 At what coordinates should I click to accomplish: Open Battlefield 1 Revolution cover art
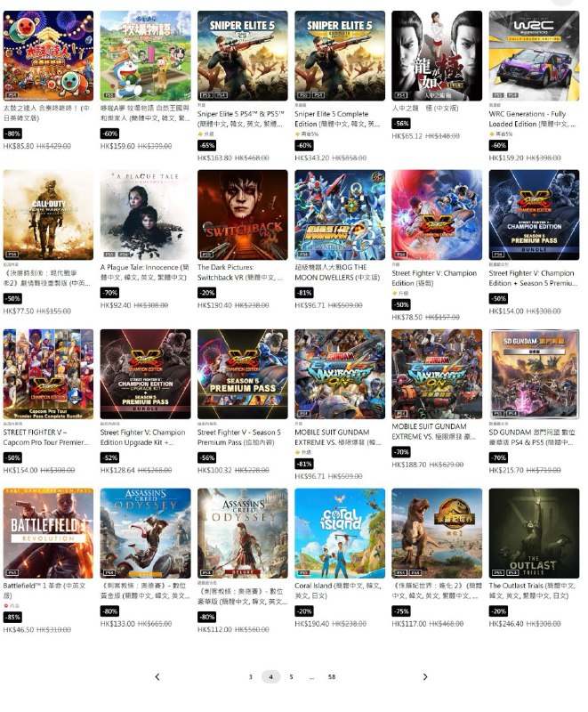(48, 533)
